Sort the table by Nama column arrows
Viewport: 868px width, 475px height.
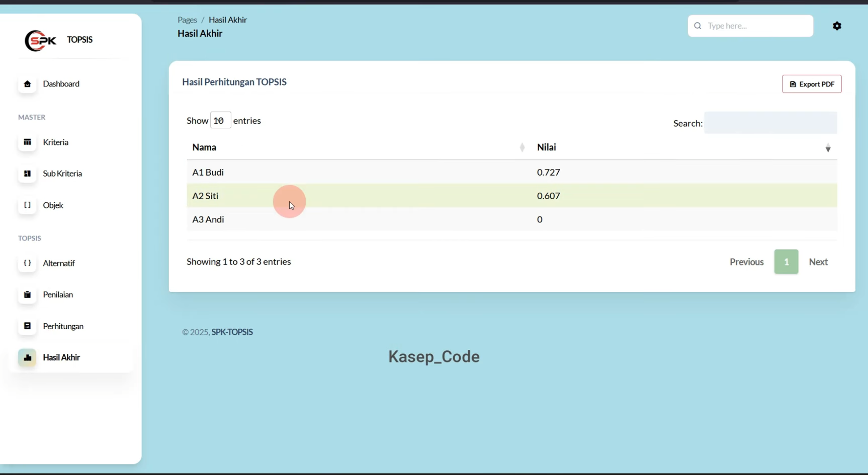522,147
